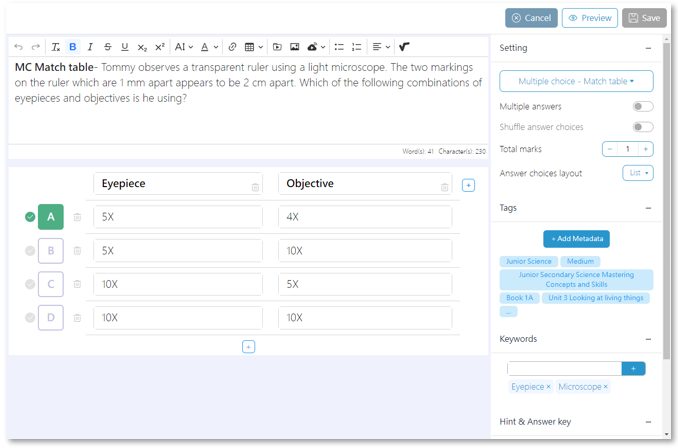Delete the Eyepiece column with trash icon

tap(255, 187)
